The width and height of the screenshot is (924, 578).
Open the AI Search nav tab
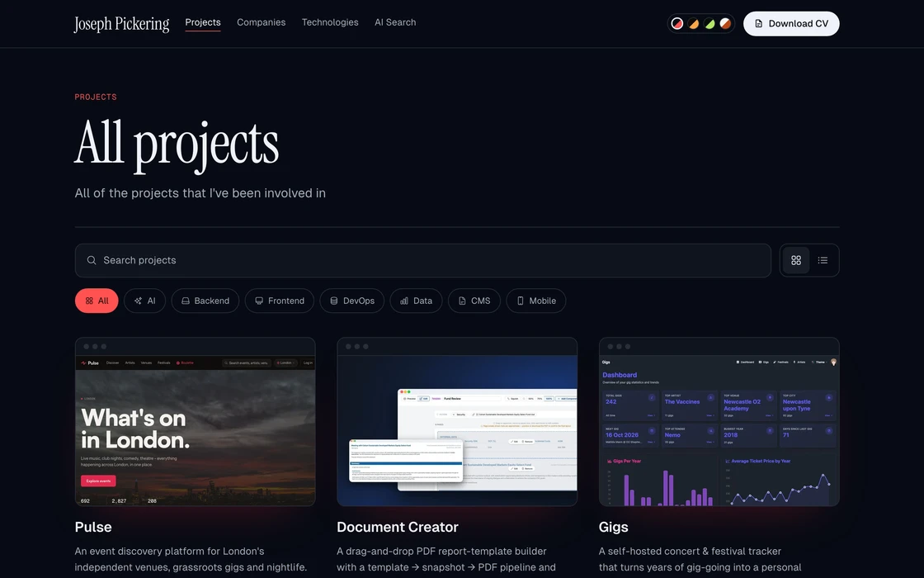[395, 22]
